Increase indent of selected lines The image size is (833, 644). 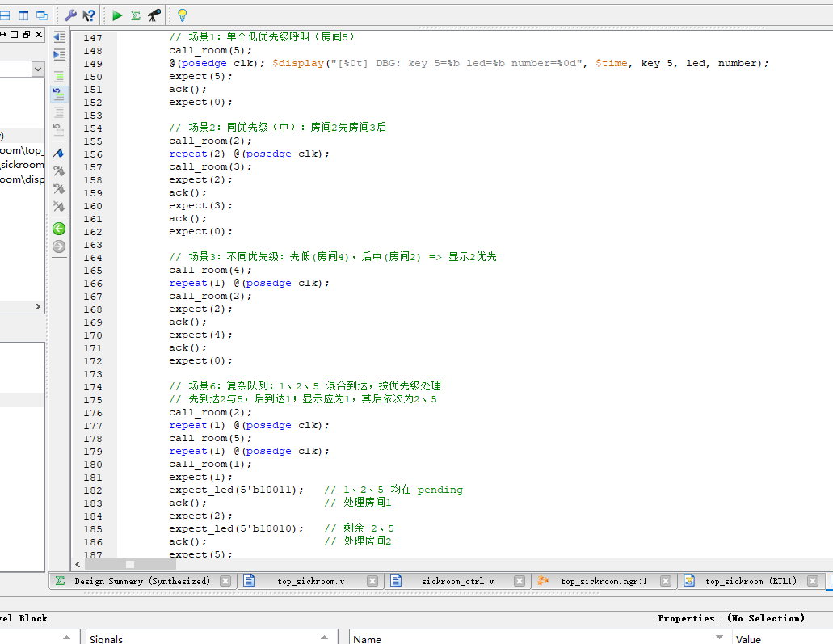(x=60, y=55)
